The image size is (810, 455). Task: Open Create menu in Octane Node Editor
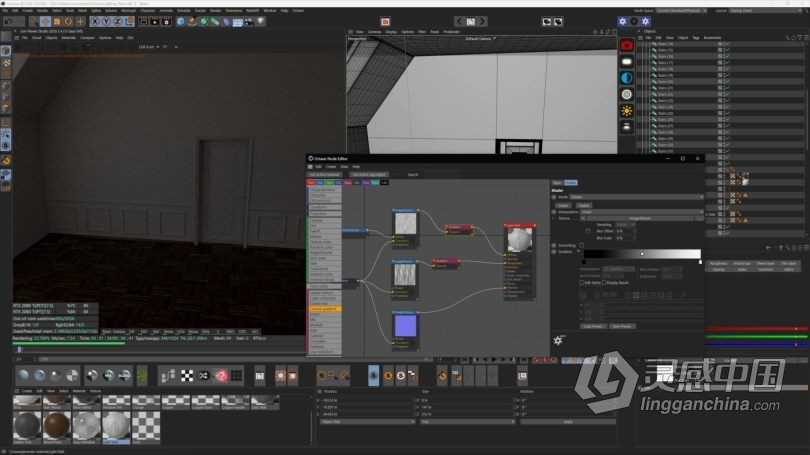tap(331, 167)
